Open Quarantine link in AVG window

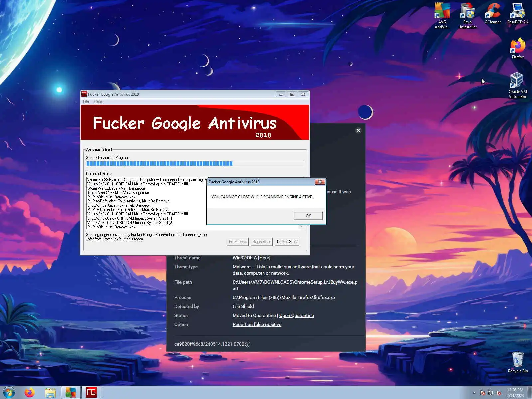click(296, 315)
